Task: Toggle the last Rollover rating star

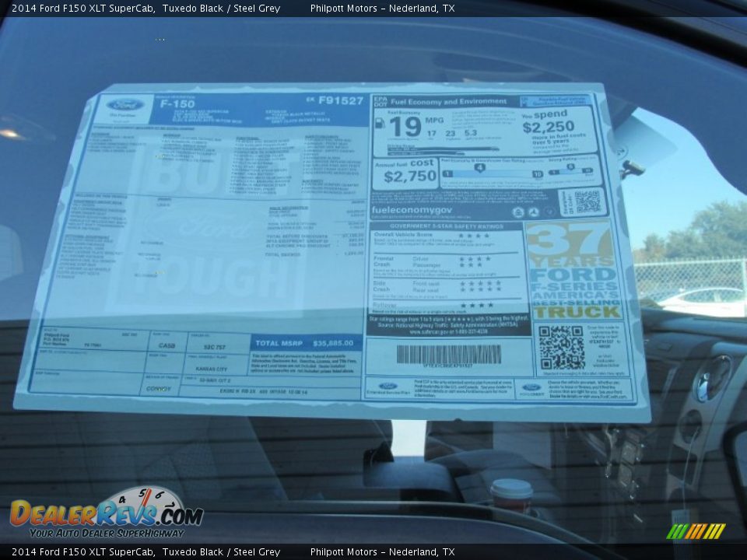Action: click(x=492, y=304)
